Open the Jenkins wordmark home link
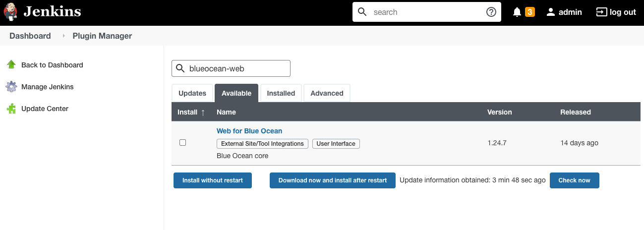The height and width of the screenshot is (230, 644). point(52,11)
